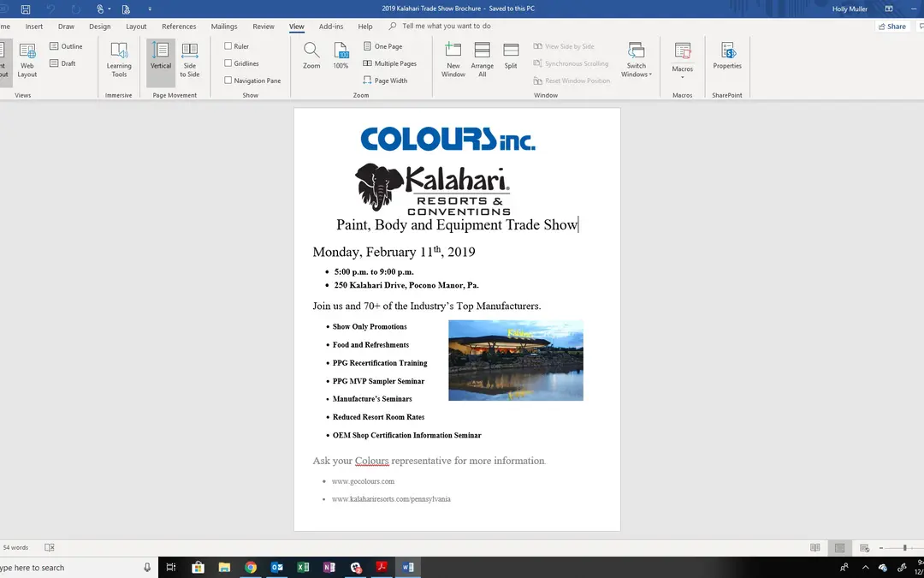924x578 pixels.
Task: Choose Page Width zoom
Action: 385,80
